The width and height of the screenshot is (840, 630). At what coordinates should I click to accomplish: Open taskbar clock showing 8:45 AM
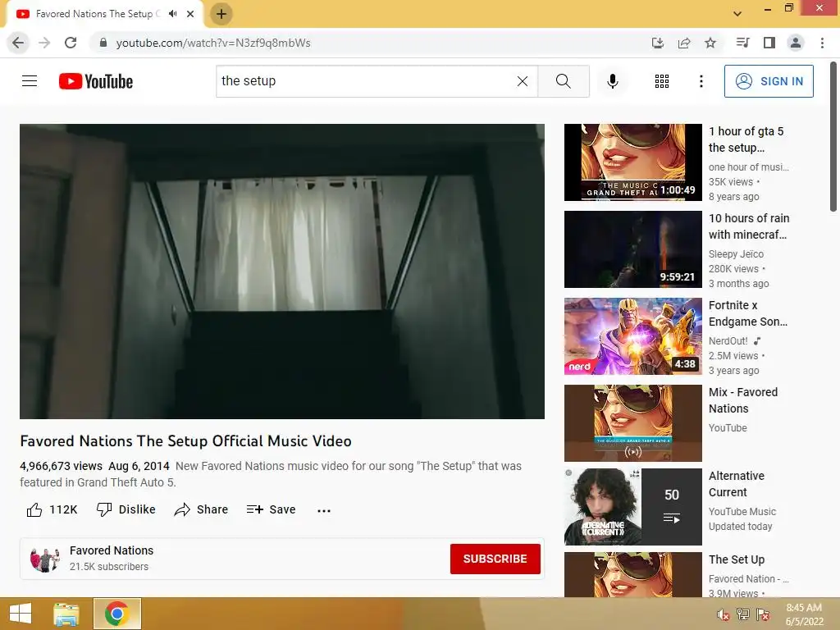click(804, 614)
